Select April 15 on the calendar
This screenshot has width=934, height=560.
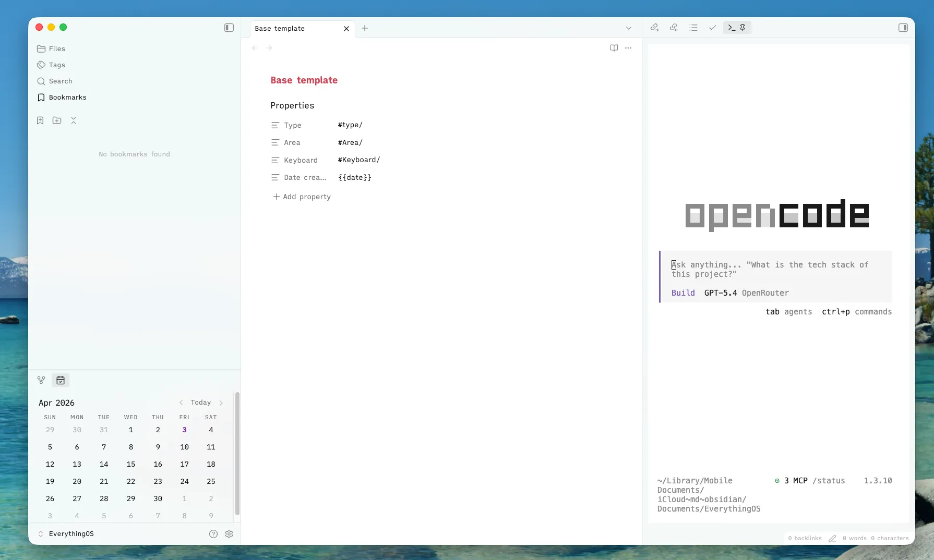pos(130,464)
